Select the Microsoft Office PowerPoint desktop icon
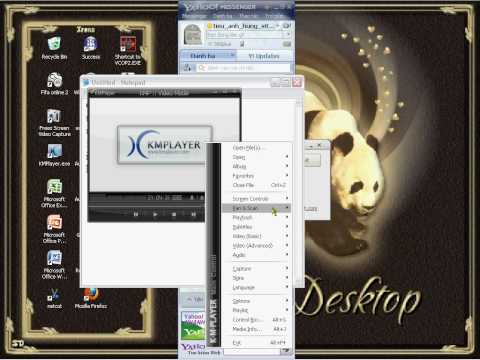The image size is (480, 360). click(54, 229)
